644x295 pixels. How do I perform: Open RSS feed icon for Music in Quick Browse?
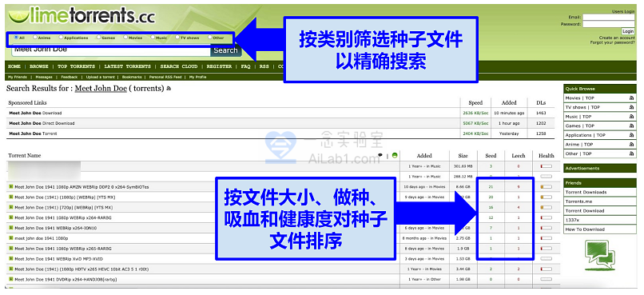(x=632, y=117)
